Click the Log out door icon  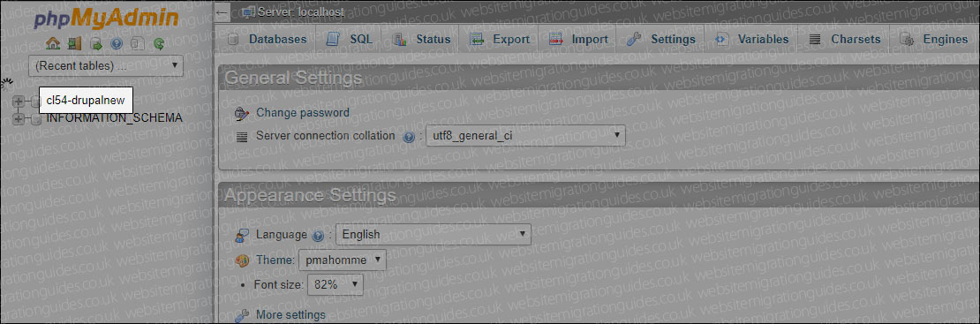click(75, 43)
